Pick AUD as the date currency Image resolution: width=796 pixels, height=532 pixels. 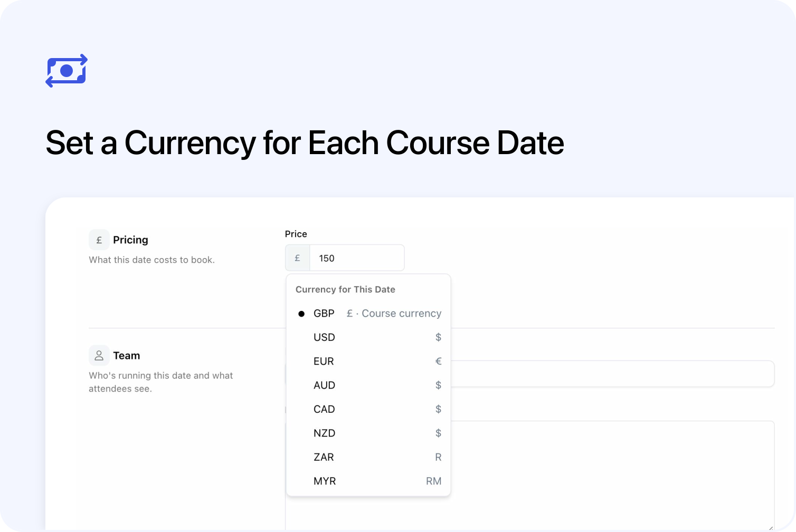(368, 385)
